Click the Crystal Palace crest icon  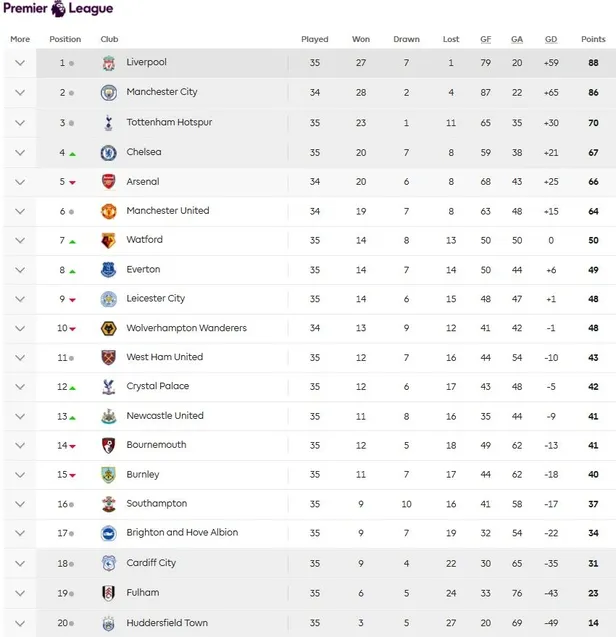click(108, 387)
